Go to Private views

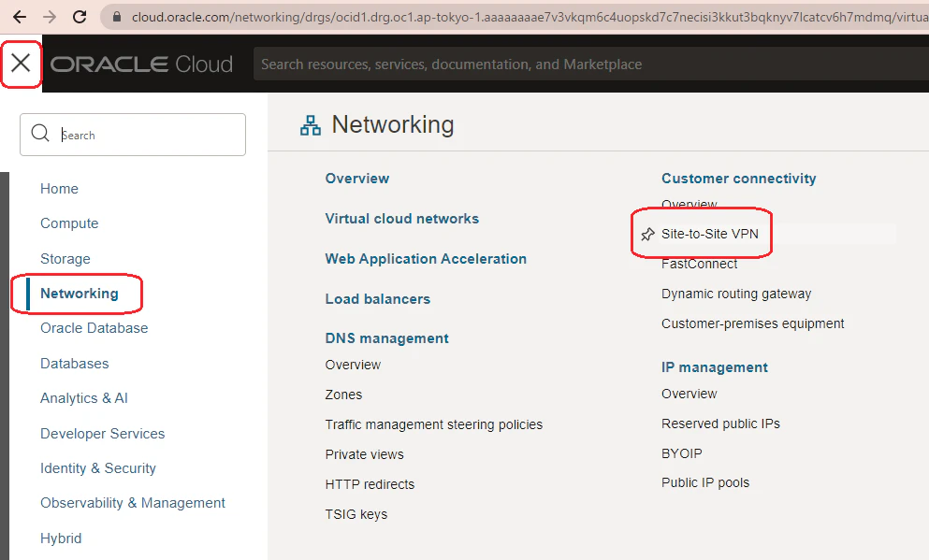364,454
